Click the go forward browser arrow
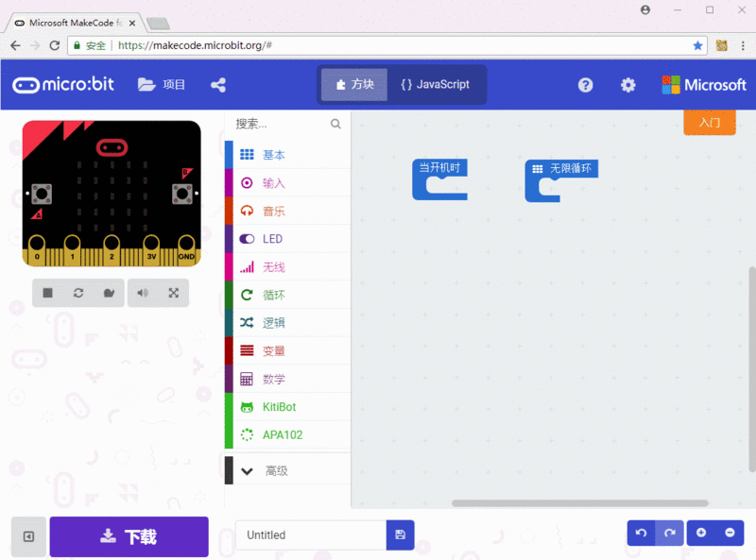The height and width of the screenshot is (560, 756). 35,45
